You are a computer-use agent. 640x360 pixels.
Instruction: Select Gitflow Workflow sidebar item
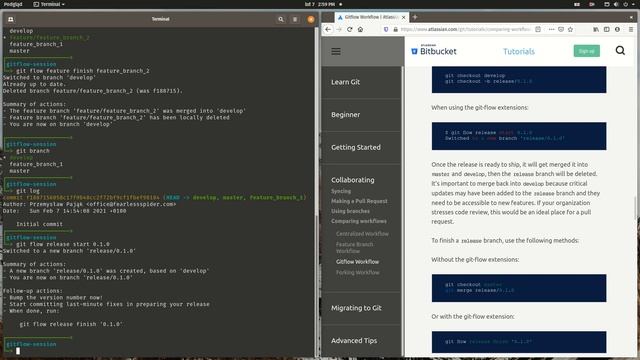point(358,262)
